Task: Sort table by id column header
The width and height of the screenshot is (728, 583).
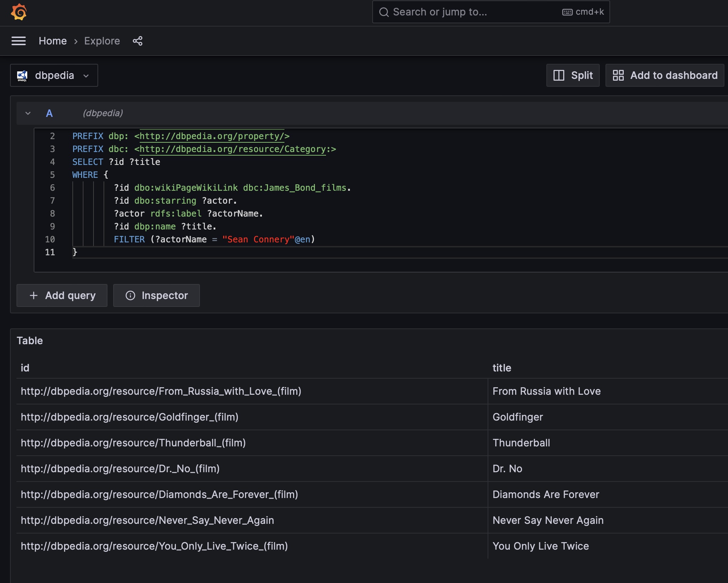Action: click(25, 368)
